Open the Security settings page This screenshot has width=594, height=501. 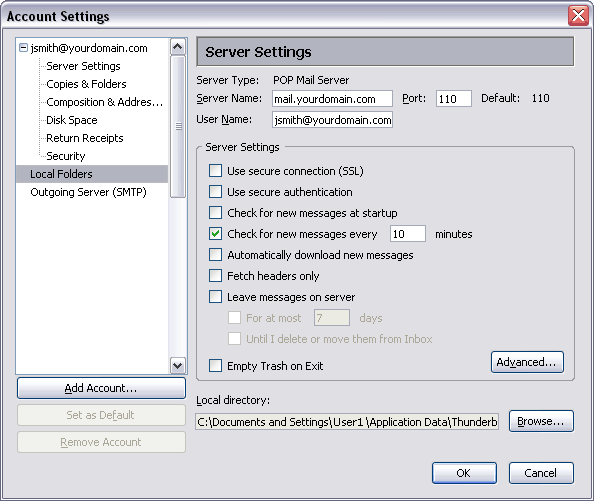point(66,156)
